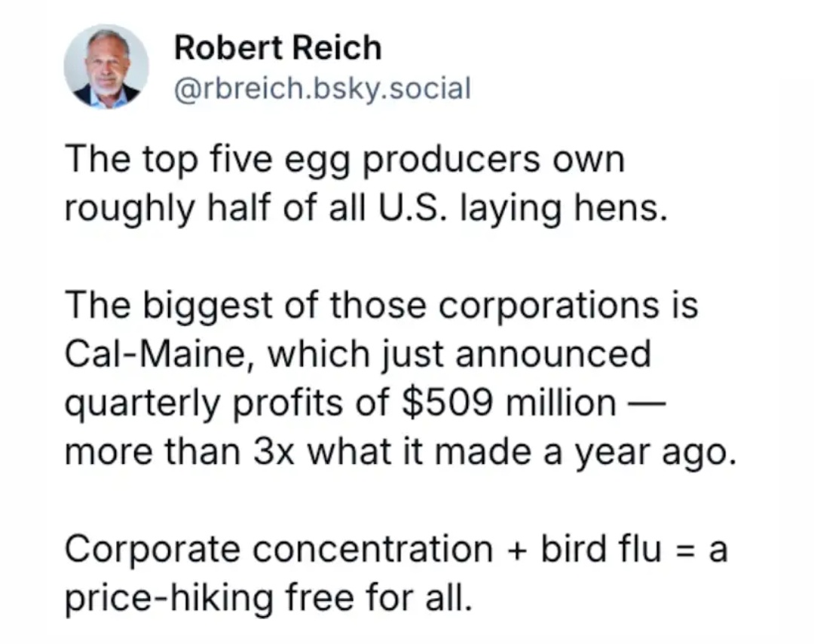Open the @rbreich.bsky.social handle

coord(323,88)
